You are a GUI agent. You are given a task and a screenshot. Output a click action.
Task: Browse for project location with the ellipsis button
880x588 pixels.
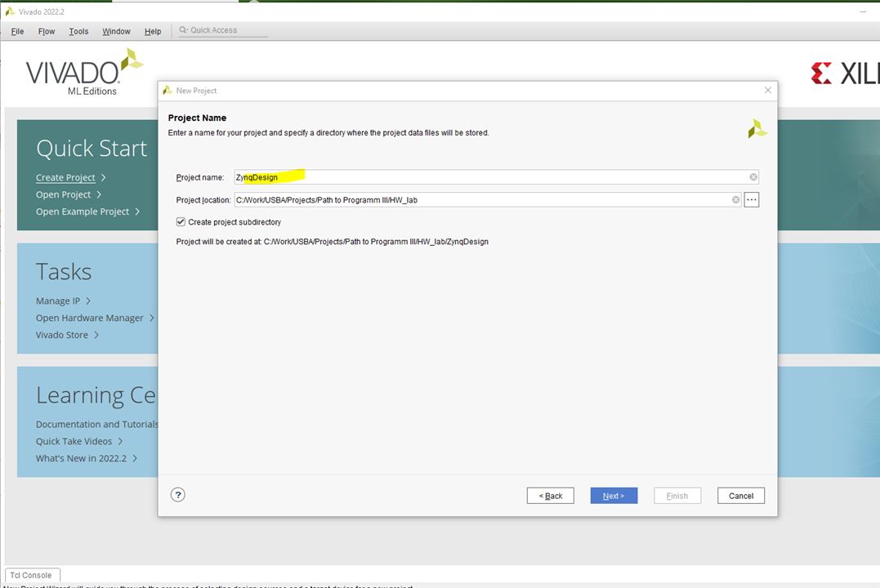pyautogui.click(x=752, y=200)
